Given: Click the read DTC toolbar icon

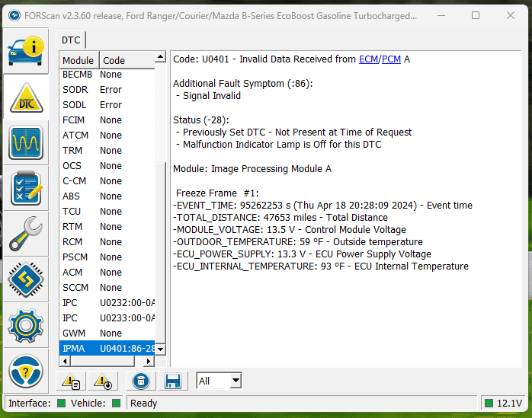Looking at the screenshot, I should pos(71,381).
